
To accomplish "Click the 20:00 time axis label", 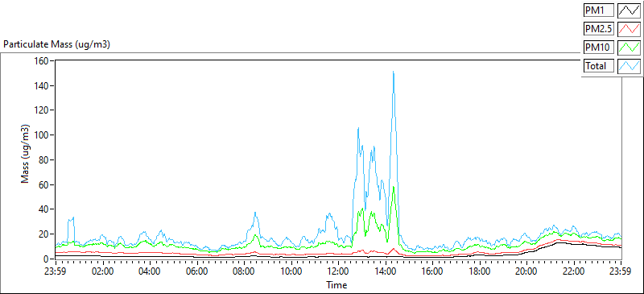I will point(527,271).
